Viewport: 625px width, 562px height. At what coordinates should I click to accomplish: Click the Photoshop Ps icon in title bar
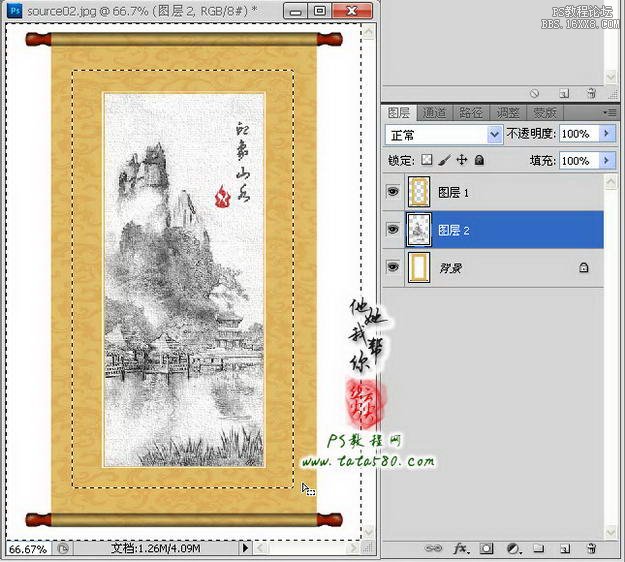coord(15,10)
